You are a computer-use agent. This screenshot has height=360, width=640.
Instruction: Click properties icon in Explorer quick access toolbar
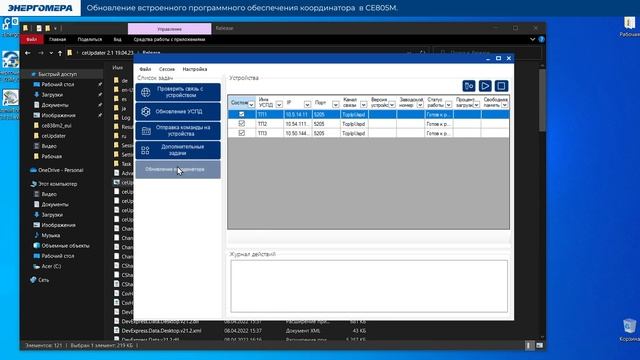[x=39, y=28]
